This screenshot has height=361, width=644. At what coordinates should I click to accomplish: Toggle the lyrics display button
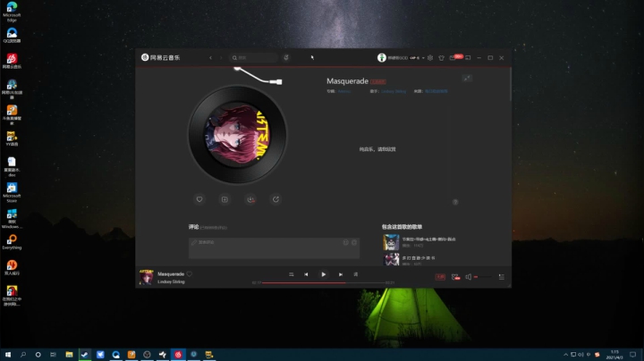(x=356, y=274)
